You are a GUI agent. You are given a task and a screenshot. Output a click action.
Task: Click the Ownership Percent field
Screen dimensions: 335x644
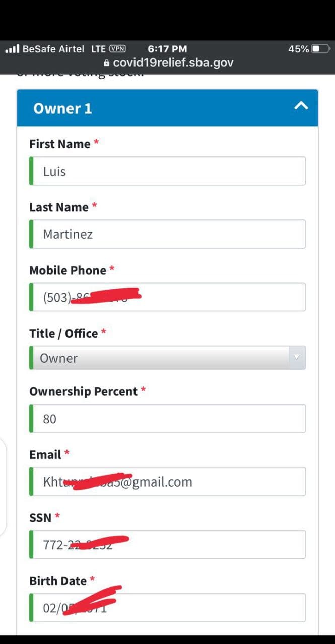coord(169,419)
